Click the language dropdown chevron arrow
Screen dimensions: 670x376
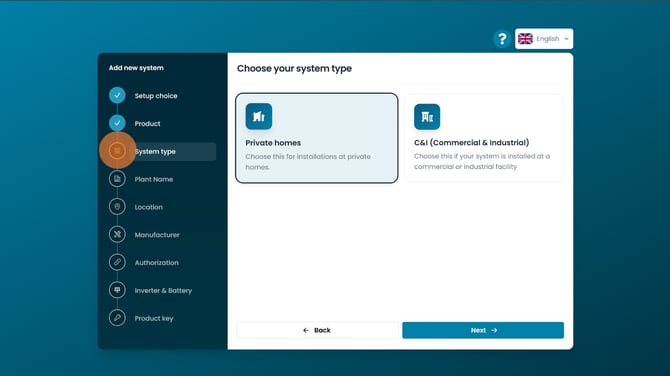click(x=567, y=39)
